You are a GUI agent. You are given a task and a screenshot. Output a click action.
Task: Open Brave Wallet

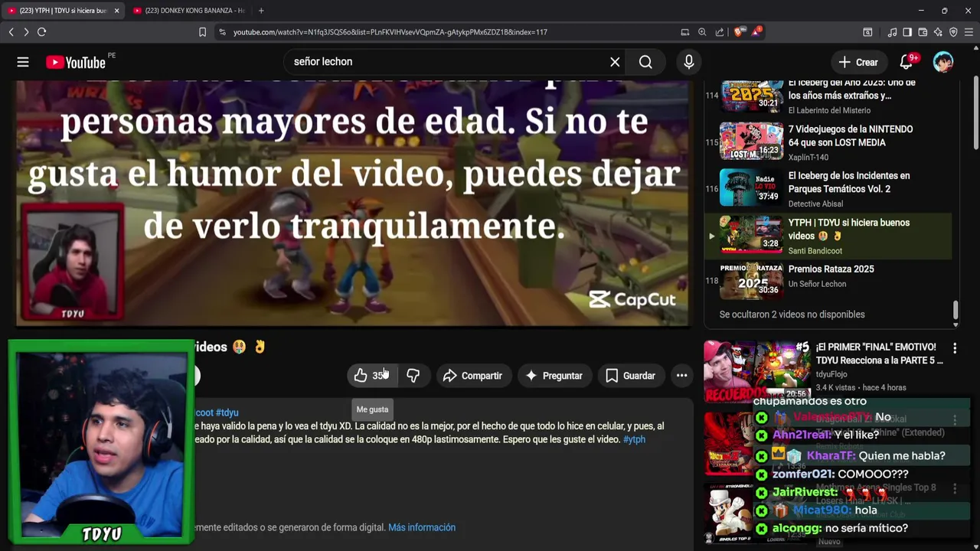tap(923, 32)
